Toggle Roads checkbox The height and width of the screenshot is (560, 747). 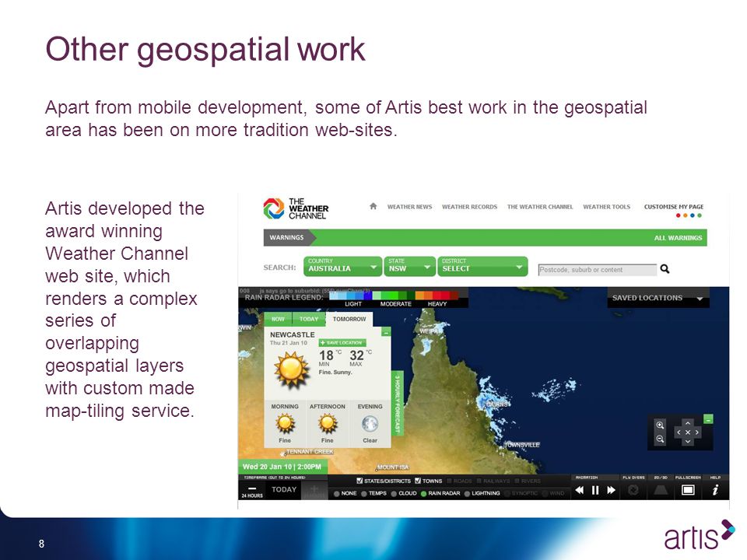tap(449, 481)
